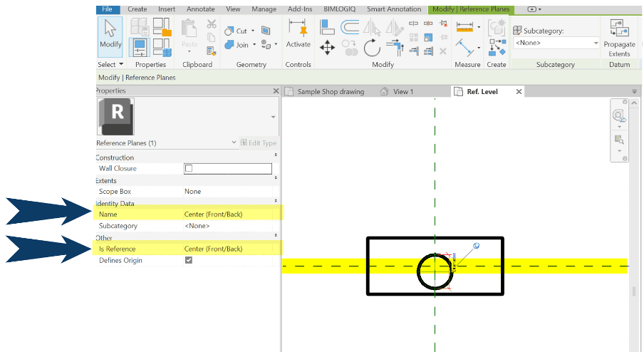The image size is (644, 352).
Task: Click the Edit Type button
Action: (259, 143)
